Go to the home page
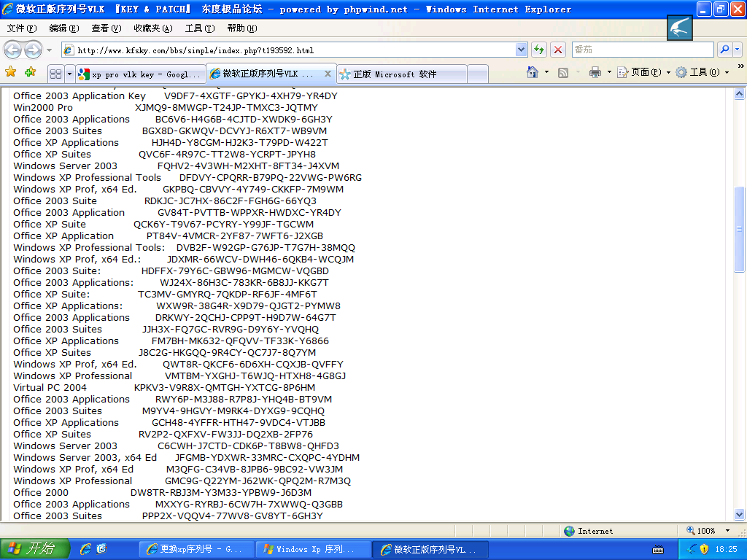This screenshot has height=560, width=747. pyautogui.click(x=533, y=72)
